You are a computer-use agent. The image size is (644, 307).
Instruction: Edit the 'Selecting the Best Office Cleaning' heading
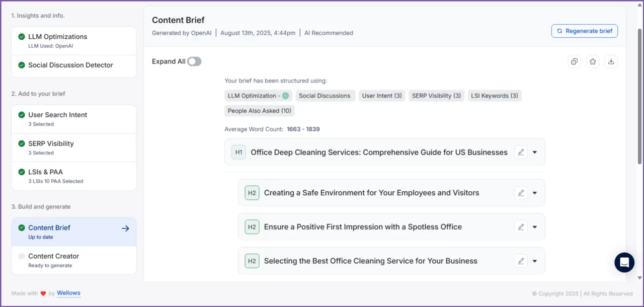tap(521, 261)
